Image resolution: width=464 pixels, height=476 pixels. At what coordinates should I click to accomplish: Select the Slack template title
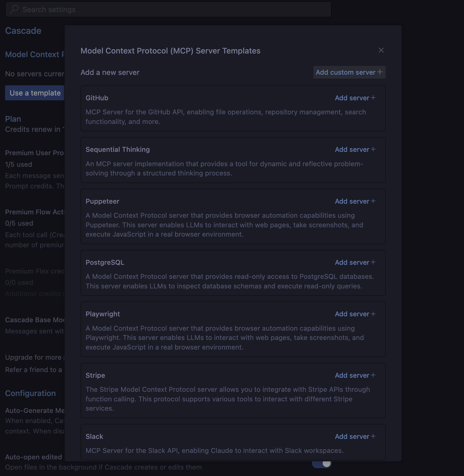94,437
